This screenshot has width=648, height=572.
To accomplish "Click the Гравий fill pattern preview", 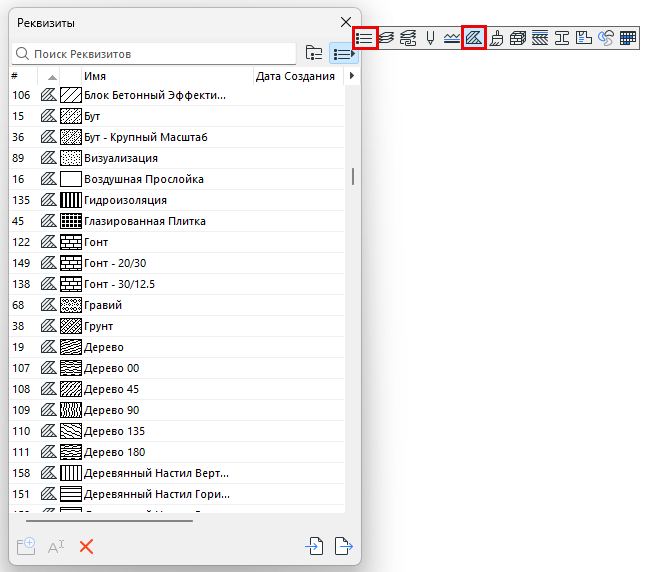I will click(71, 305).
